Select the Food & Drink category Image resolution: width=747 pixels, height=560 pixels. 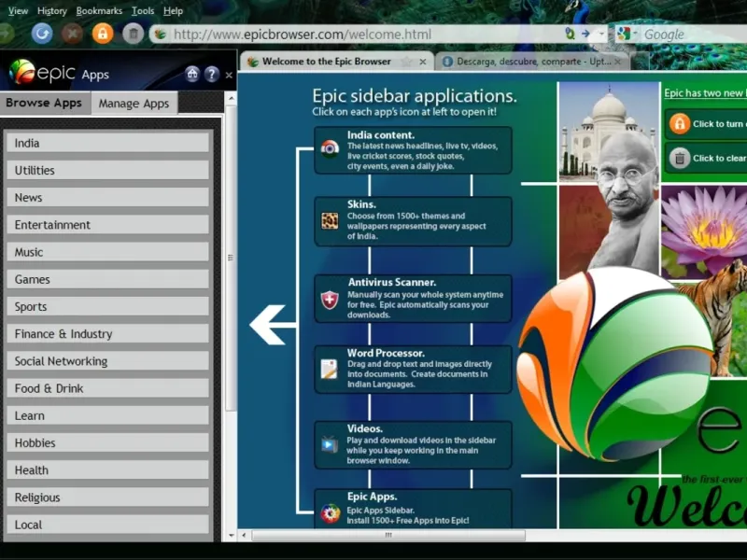107,388
